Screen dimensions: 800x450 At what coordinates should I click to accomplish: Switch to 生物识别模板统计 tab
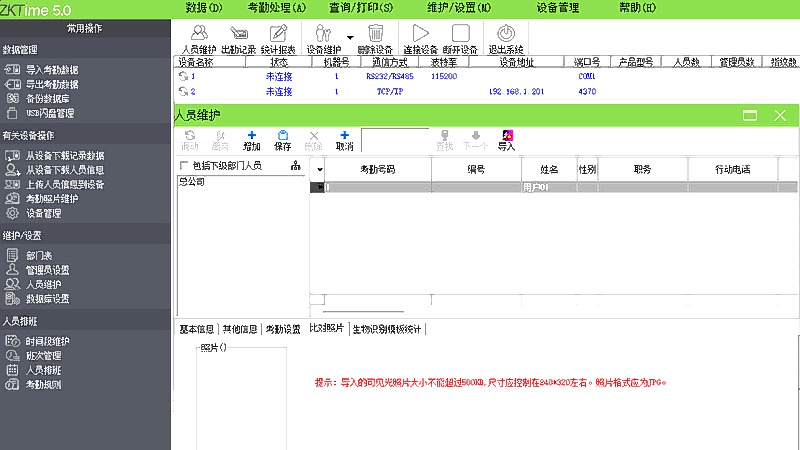click(387, 329)
